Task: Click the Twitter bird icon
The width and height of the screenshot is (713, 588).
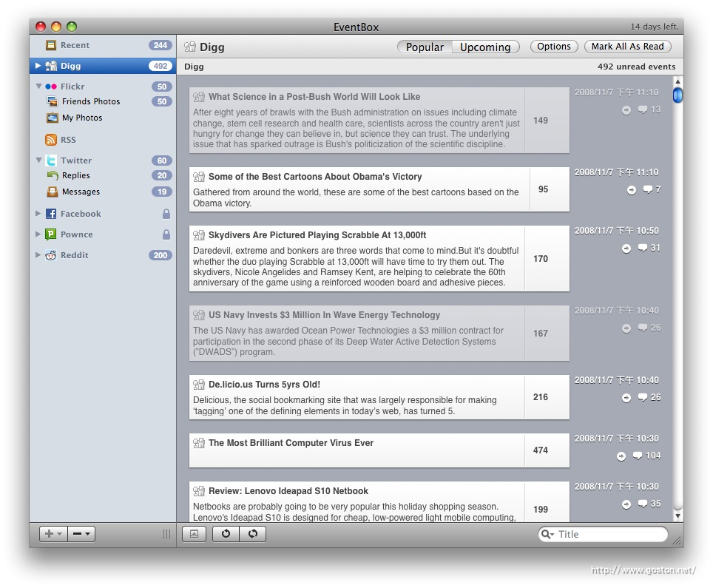Action: click(x=51, y=160)
